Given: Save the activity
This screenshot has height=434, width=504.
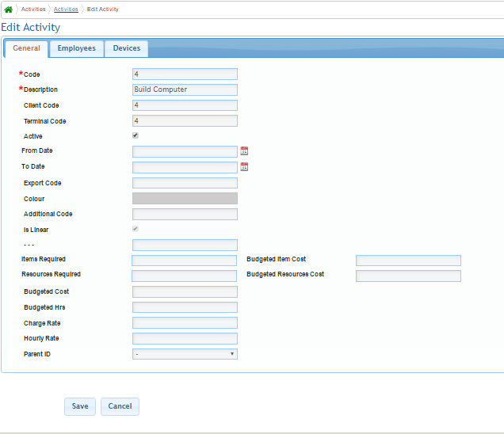Looking at the screenshot, I should pos(80,406).
